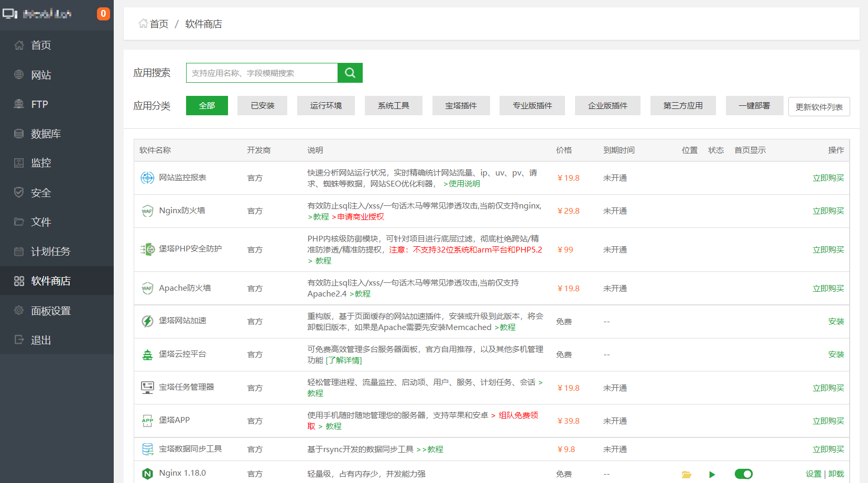Open 网站 in the sidebar
The width and height of the screenshot is (868, 483).
click(x=57, y=75)
